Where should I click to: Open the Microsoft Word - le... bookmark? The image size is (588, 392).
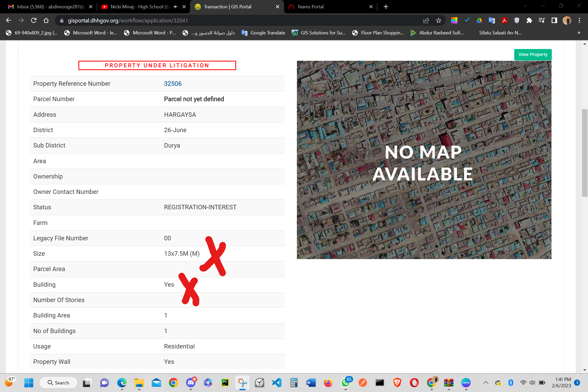[91, 33]
